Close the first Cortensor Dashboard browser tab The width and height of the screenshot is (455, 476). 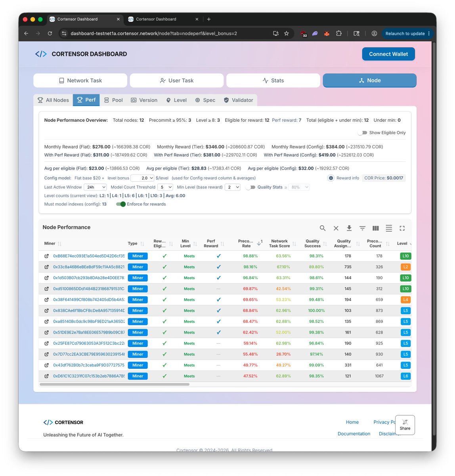click(x=118, y=19)
